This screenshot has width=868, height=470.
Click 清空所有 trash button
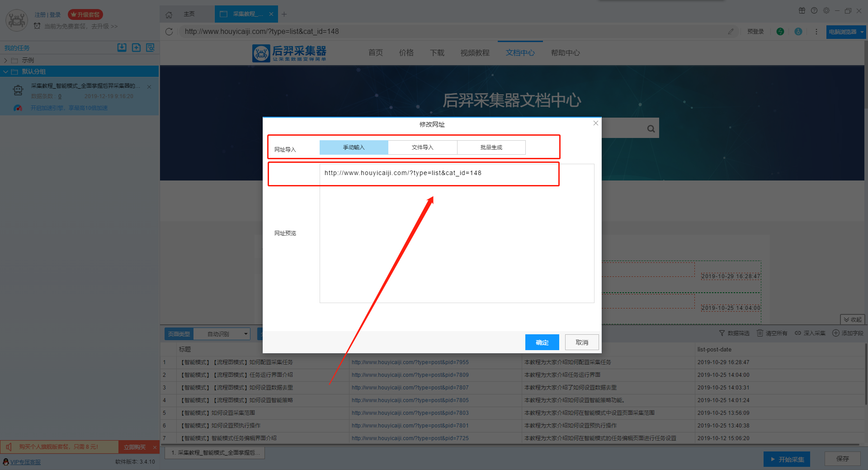click(x=772, y=333)
